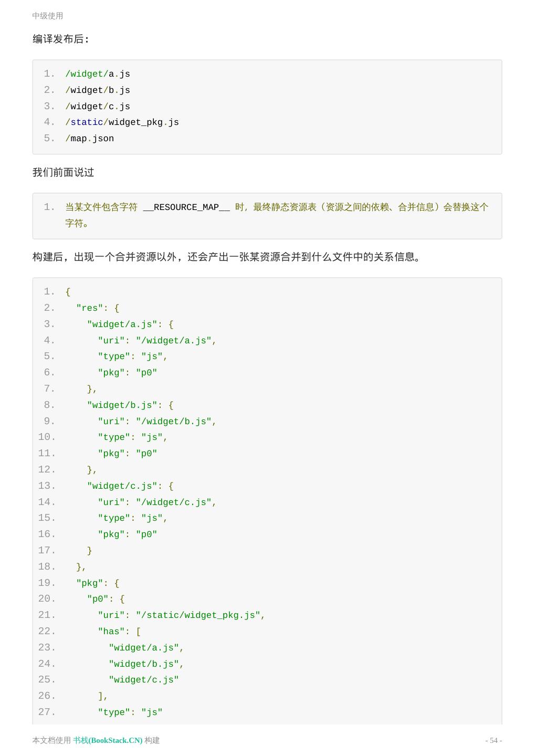Click the 编译发布后 heading
535x756 pixels.
point(61,39)
